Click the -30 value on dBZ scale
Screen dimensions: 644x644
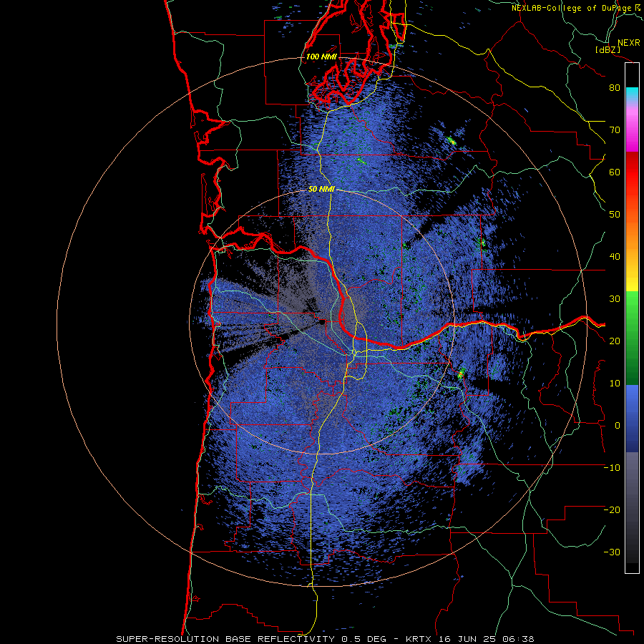coord(612,552)
